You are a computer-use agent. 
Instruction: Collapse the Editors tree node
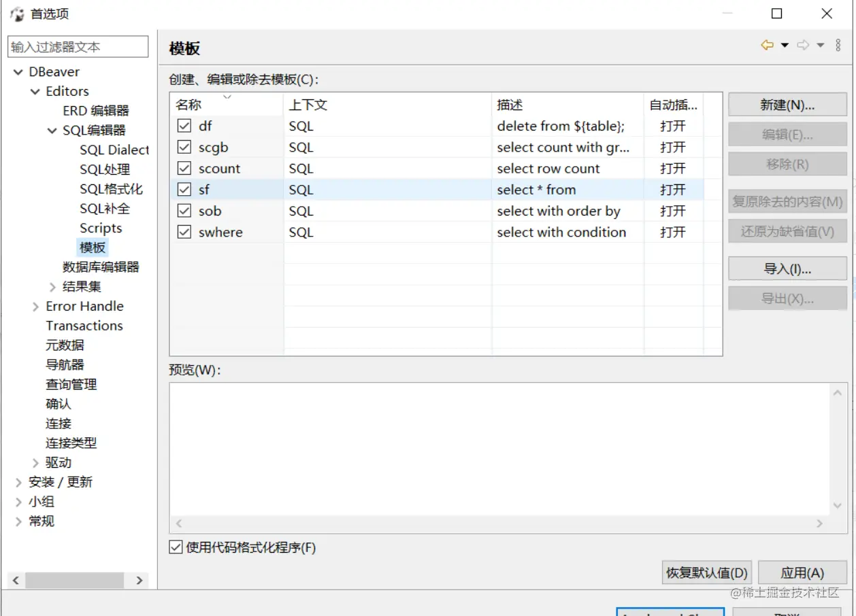pos(35,92)
